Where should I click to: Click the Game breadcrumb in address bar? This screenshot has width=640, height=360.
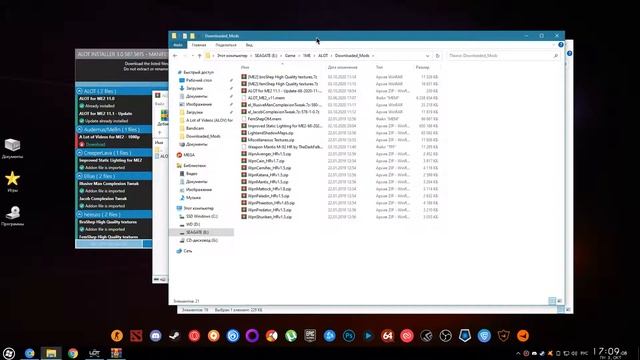(290, 56)
